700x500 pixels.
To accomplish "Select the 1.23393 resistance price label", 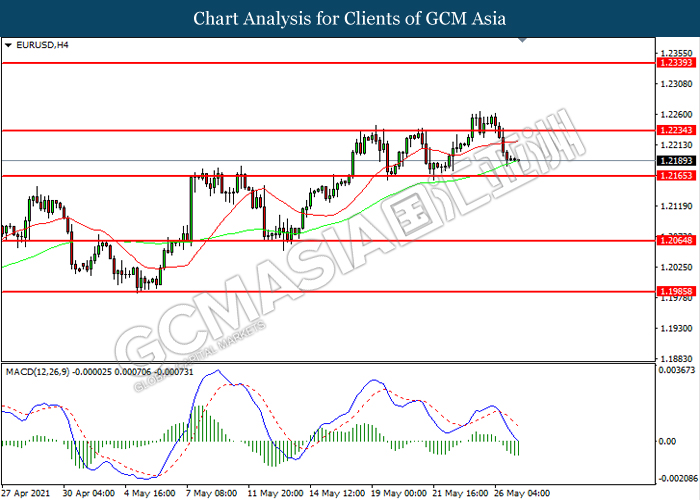I will (677, 63).
